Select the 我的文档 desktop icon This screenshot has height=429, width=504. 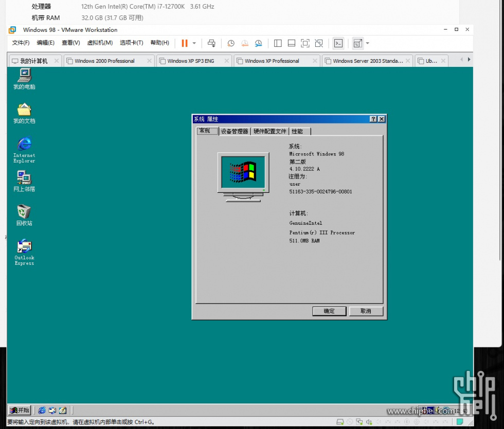(x=24, y=114)
